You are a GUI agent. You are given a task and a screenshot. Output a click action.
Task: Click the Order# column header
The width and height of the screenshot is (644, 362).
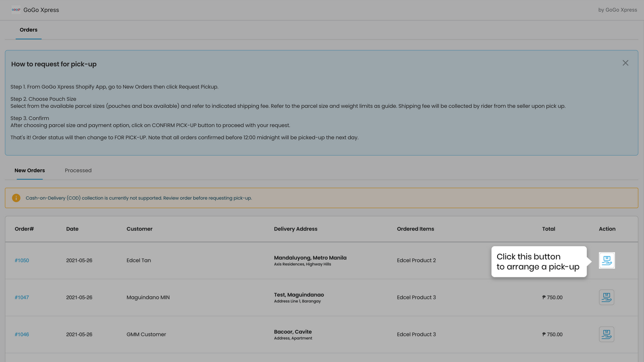point(24,229)
